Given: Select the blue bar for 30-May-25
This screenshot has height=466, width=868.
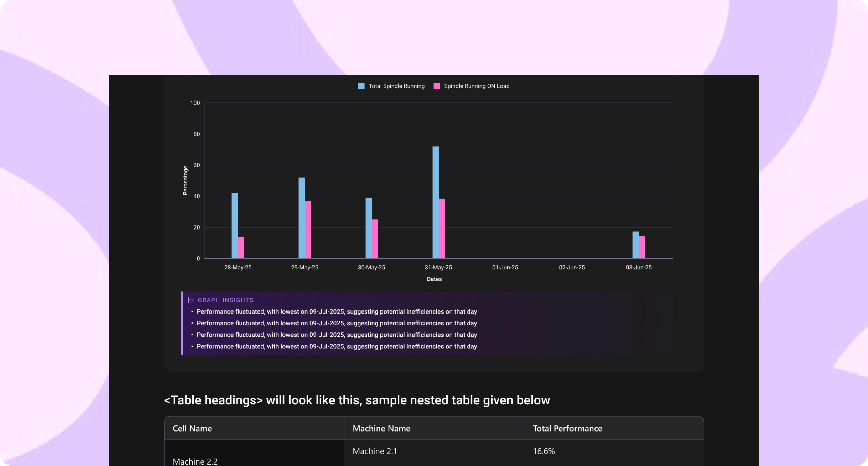Looking at the screenshot, I should click(369, 228).
